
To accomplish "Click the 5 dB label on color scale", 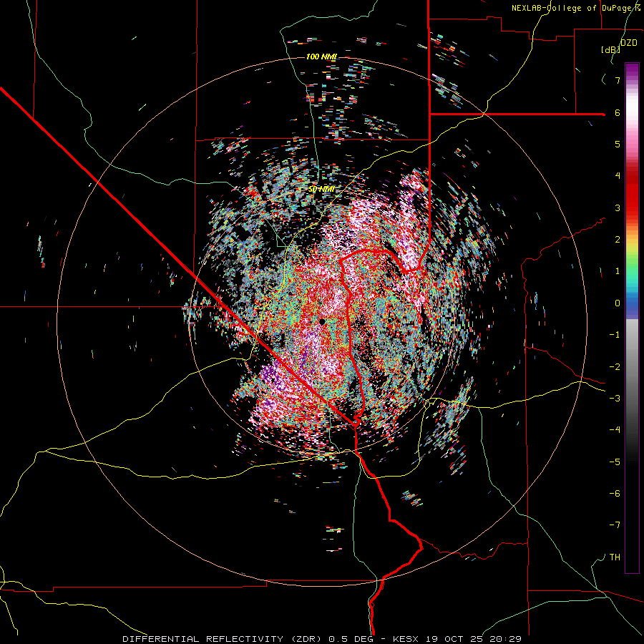I will point(618,144).
